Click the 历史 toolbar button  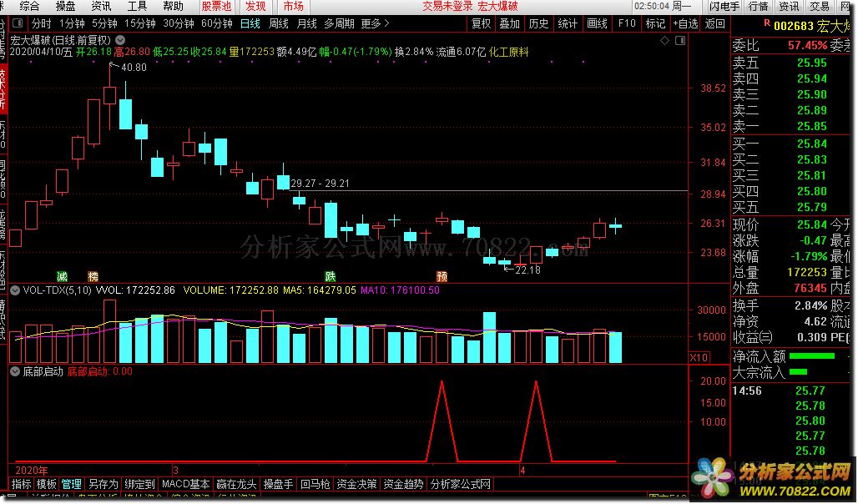538,23
